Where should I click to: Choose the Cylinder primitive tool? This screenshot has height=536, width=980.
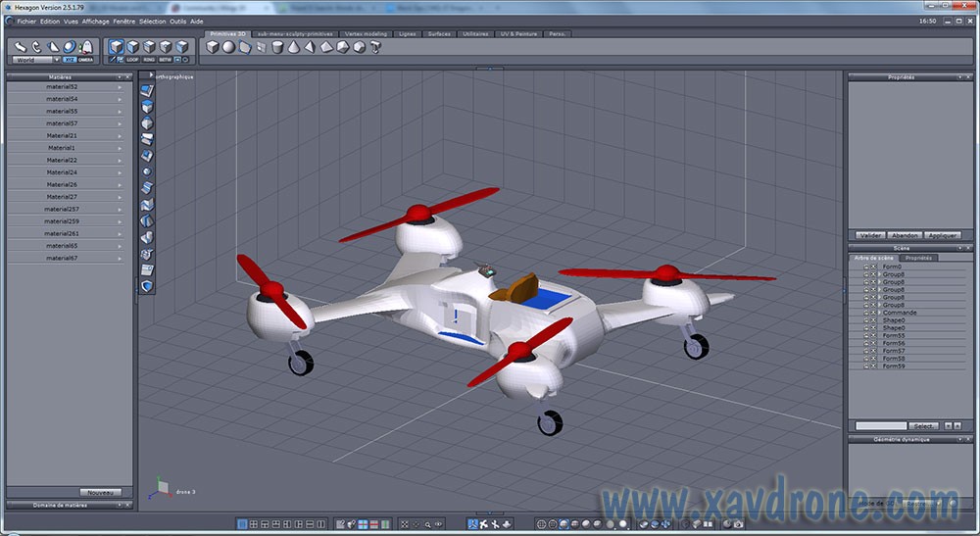[277, 46]
